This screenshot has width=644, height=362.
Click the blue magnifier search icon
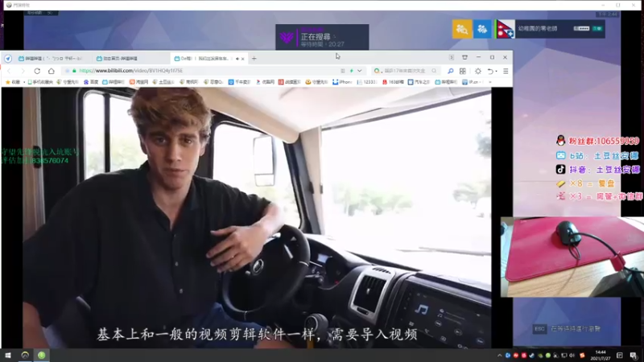(x=450, y=71)
